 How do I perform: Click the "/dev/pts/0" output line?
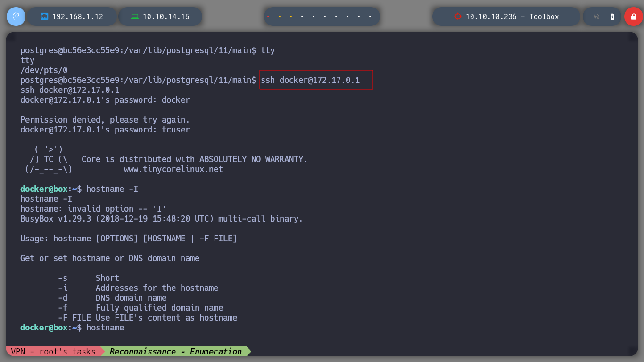point(44,70)
